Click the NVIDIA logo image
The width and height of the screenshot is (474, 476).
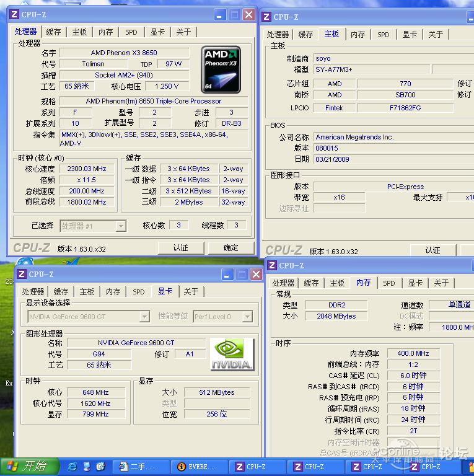click(x=232, y=355)
